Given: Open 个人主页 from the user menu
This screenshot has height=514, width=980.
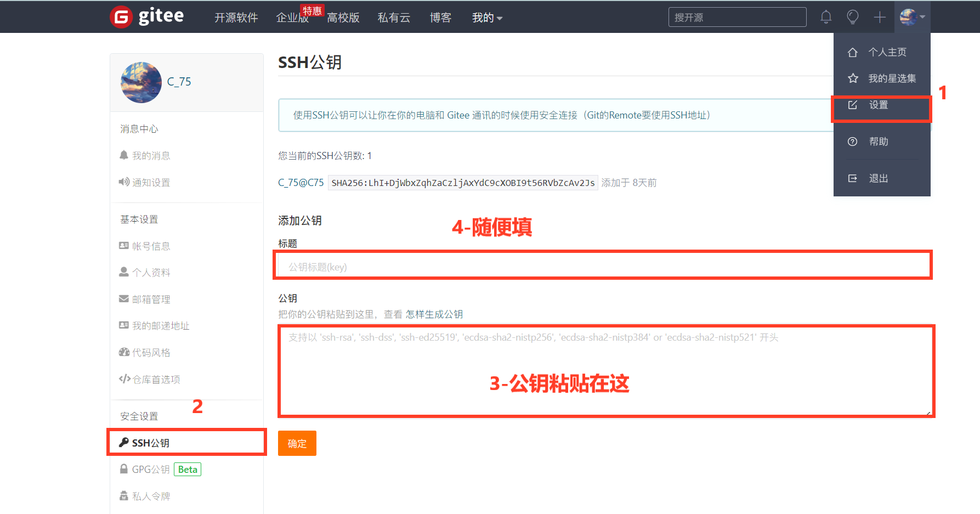Looking at the screenshot, I should pos(887,52).
